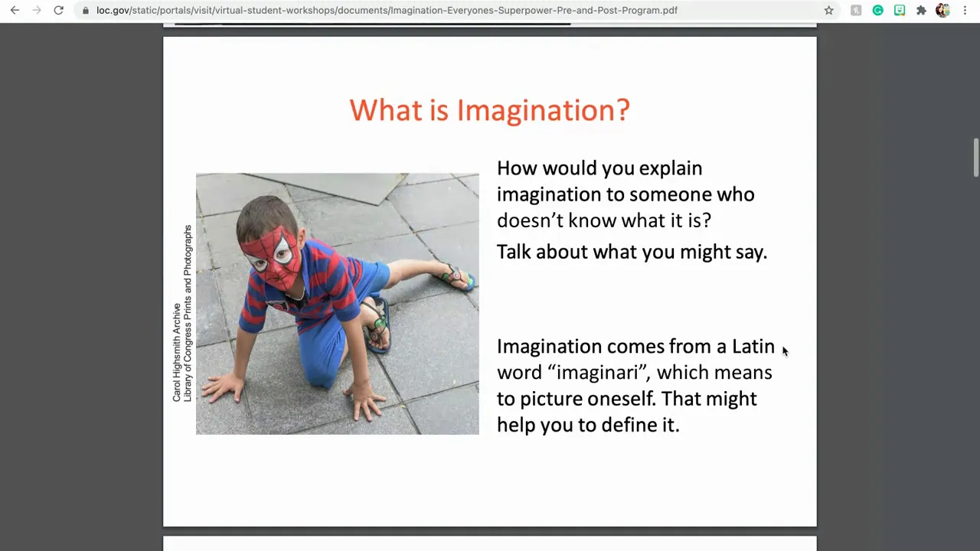Click the "How would you explain" line

[x=599, y=168]
